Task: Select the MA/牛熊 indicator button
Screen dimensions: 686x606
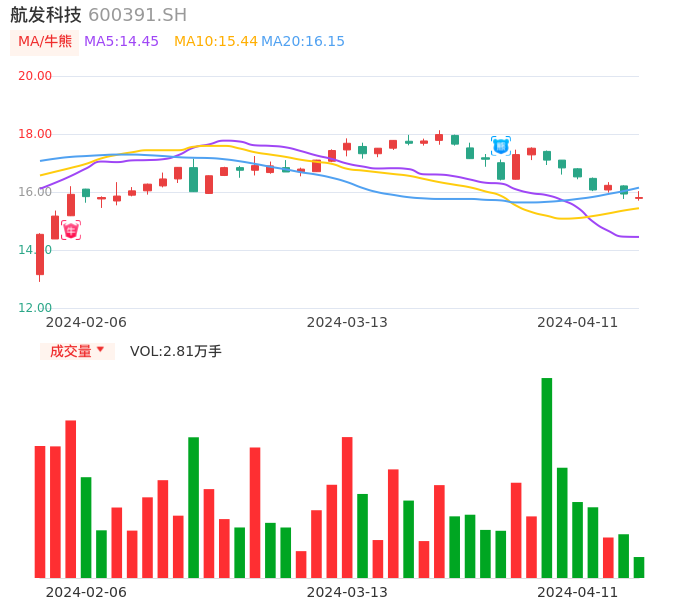Action: coord(45,42)
